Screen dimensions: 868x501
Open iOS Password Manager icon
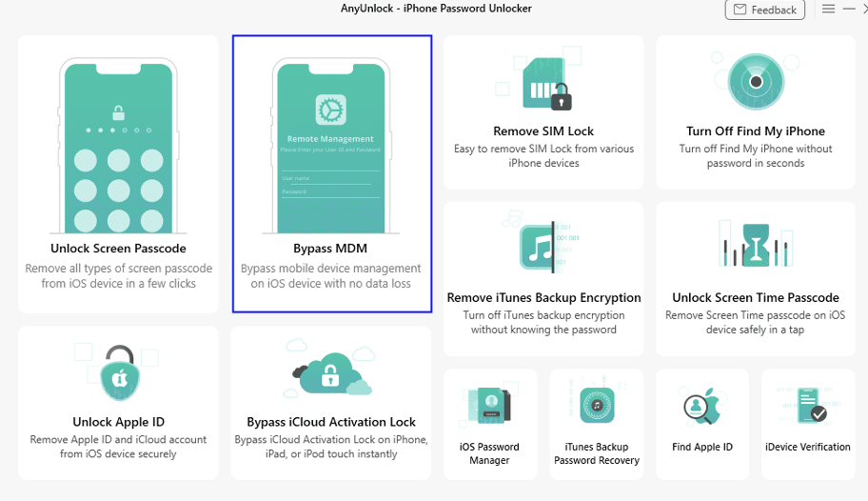(489, 406)
